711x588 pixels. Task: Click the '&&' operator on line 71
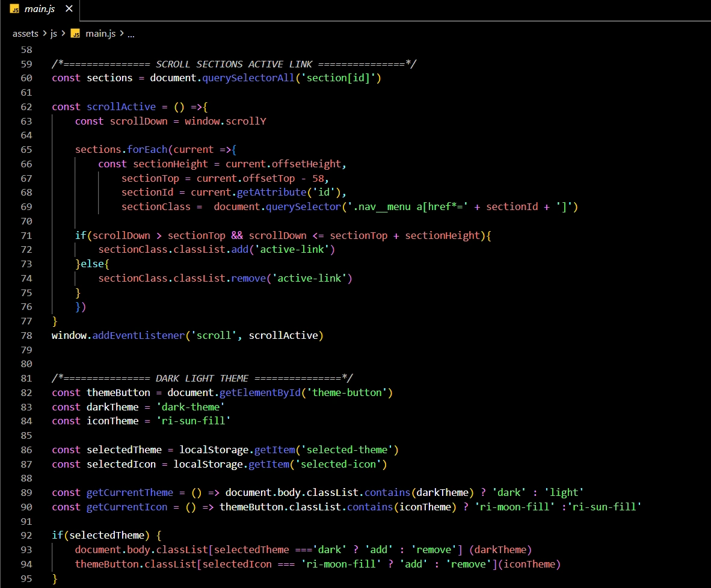pyautogui.click(x=236, y=235)
